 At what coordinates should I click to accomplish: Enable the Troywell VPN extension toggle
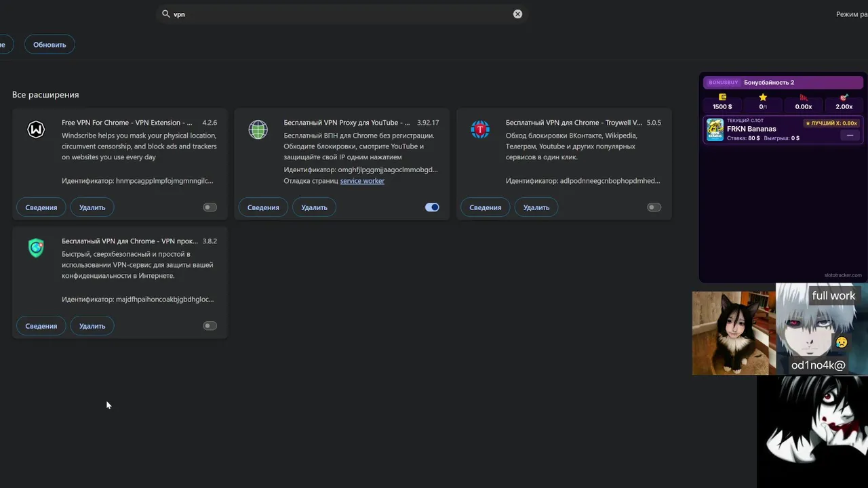click(x=654, y=207)
